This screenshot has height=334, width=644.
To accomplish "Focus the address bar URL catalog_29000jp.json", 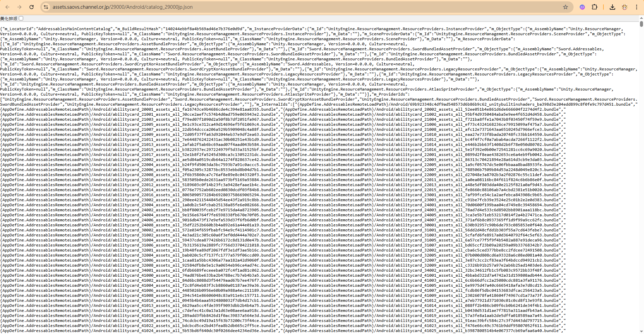I will pyautogui.click(x=122, y=7).
